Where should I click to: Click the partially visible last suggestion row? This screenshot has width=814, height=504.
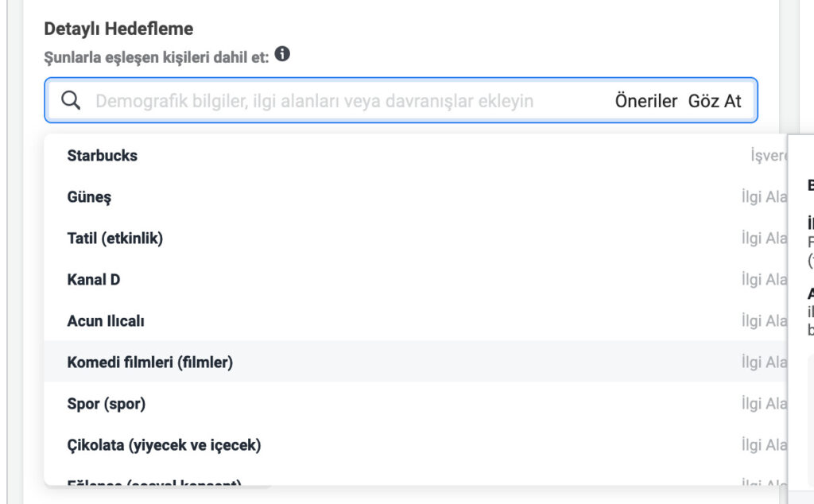pyautogui.click(x=155, y=481)
